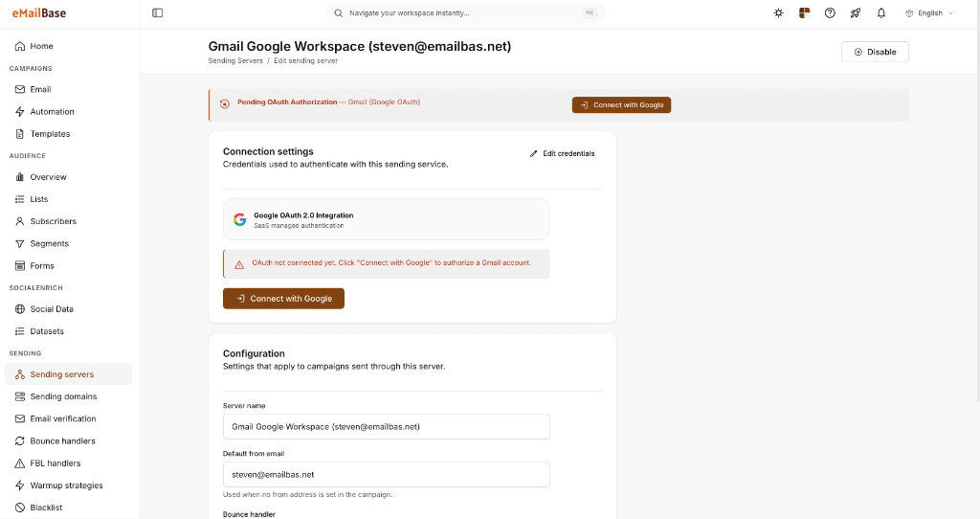
Task: Click the Email envelope icon in sidebar
Action: 20,89
